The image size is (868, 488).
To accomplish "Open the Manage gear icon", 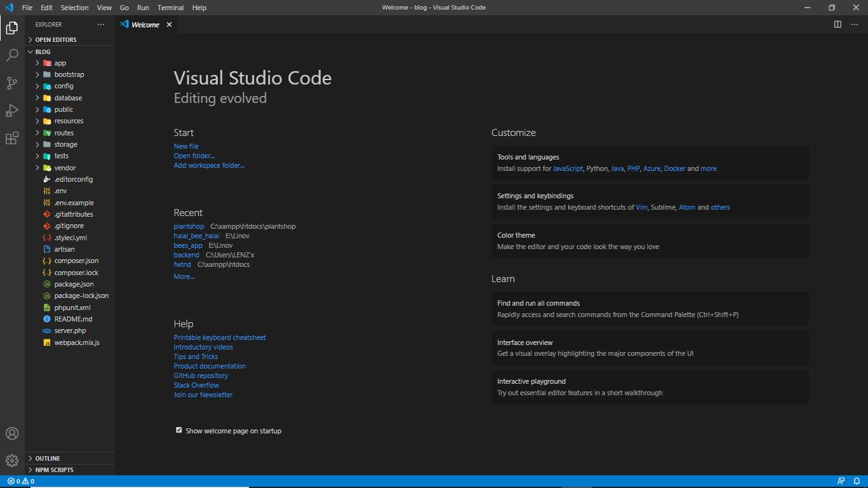I will click(12, 461).
